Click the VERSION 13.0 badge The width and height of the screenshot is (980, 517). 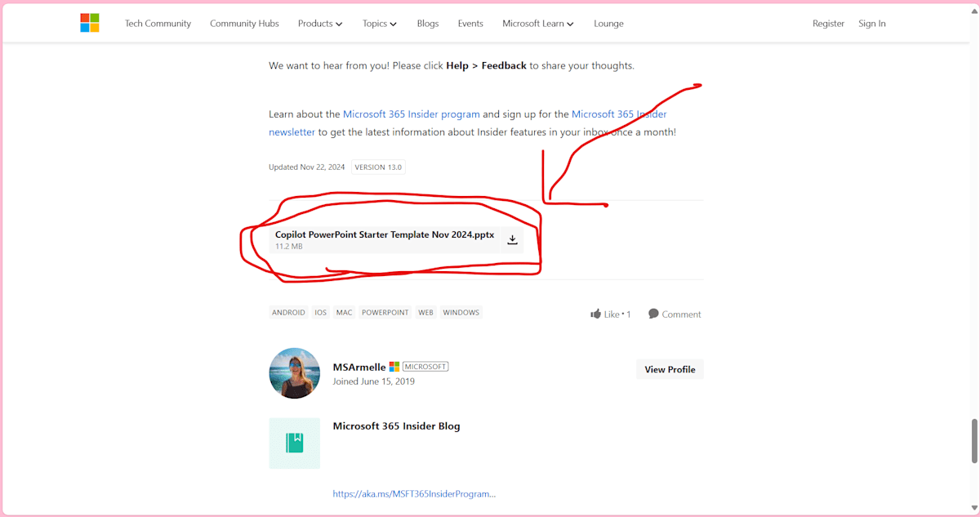pyautogui.click(x=378, y=167)
